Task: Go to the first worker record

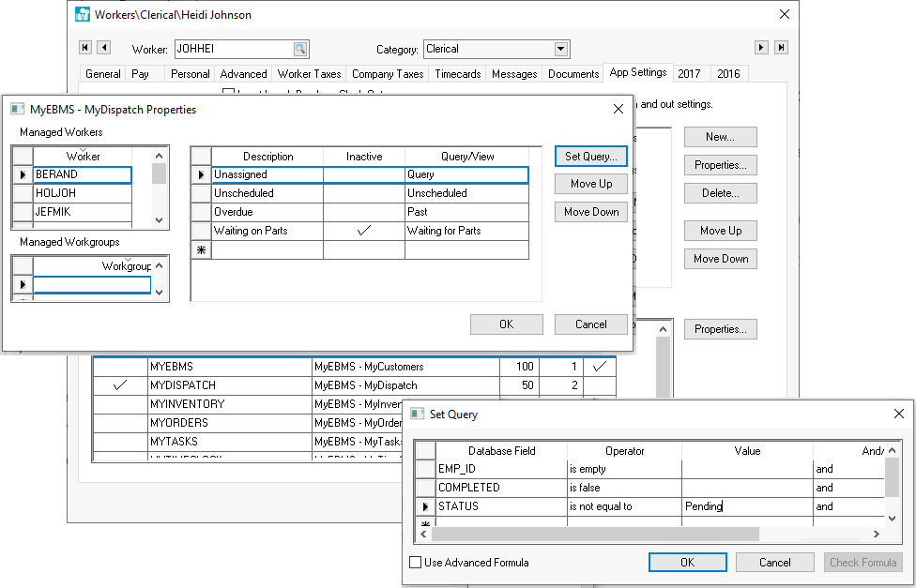Action: (85, 48)
